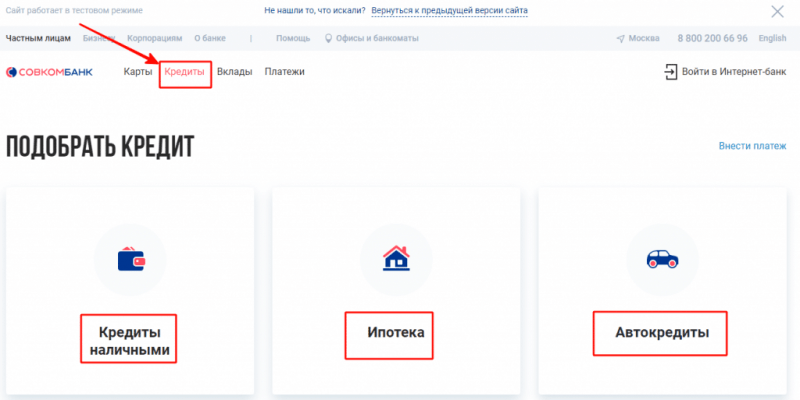800x400 pixels.
Task: Open the Кредиты наличными card title
Action: (x=129, y=341)
